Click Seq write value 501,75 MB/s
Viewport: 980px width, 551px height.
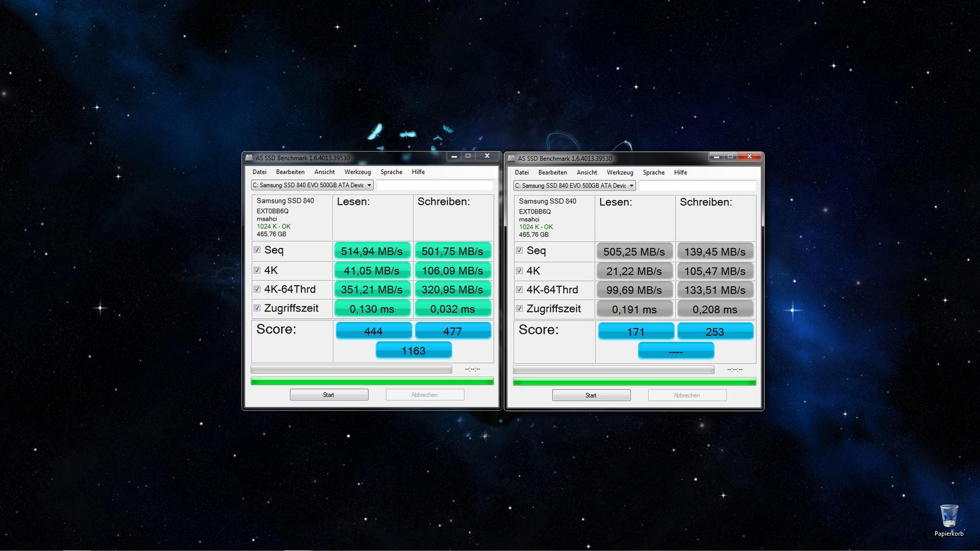(453, 251)
